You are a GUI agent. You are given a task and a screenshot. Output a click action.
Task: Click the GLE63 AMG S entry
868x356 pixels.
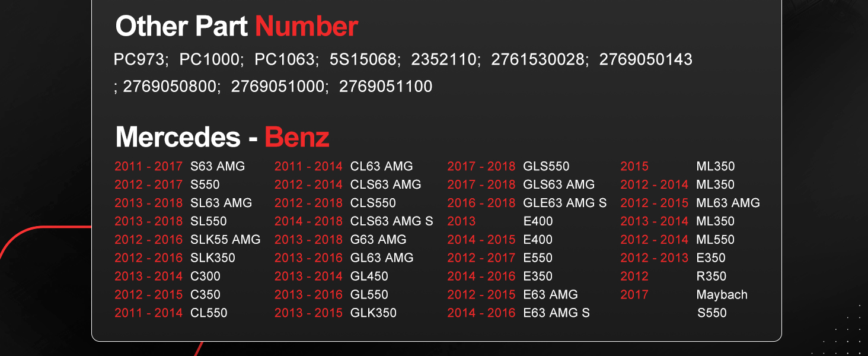tap(565, 203)
